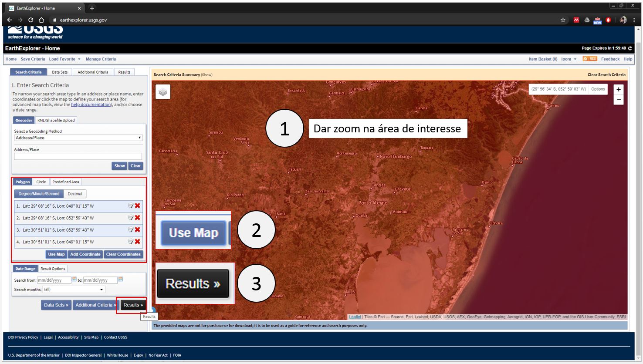Zoom out using the map minus button

[x=618, y=100]
